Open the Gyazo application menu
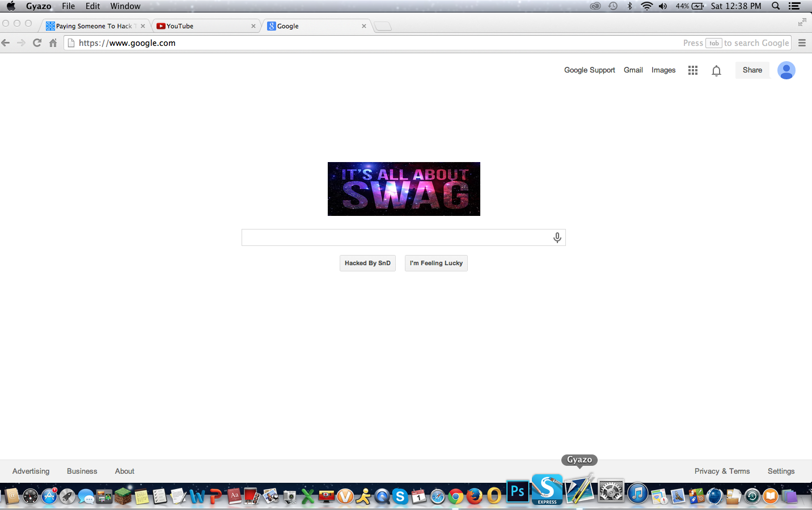The image size is (812, 510). [x=39, y=6]
